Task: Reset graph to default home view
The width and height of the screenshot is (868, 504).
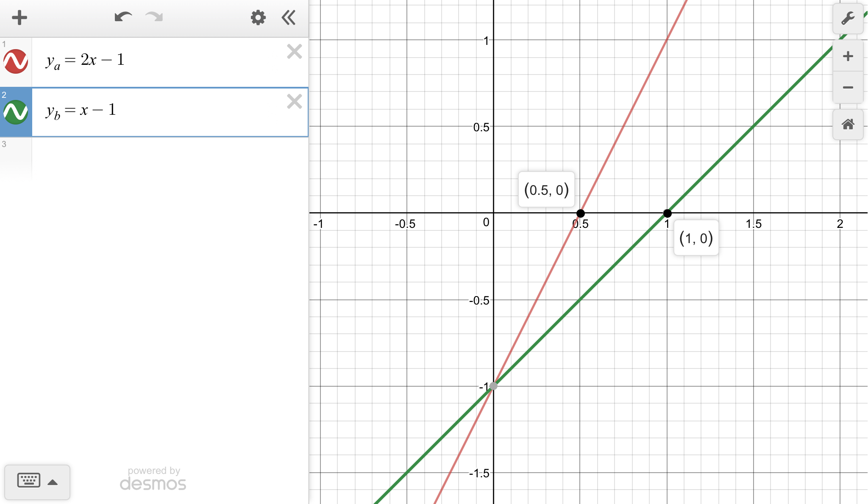Action: 848,125
